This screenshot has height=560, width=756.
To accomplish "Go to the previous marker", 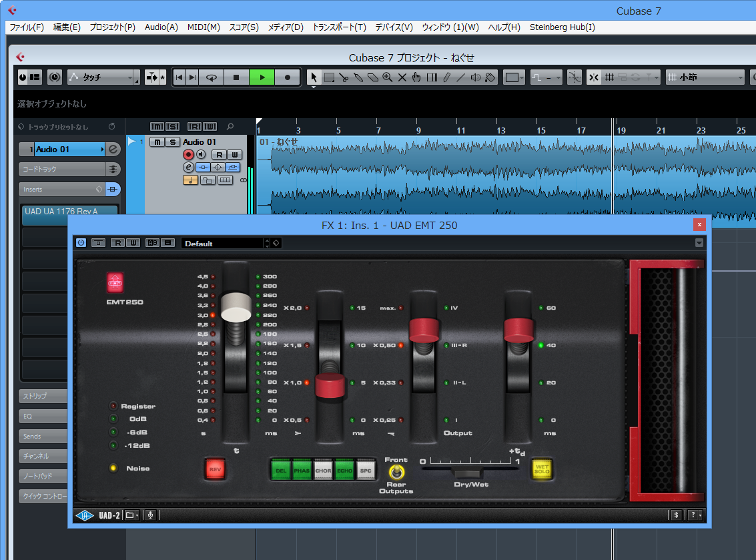I will [179, 77].
